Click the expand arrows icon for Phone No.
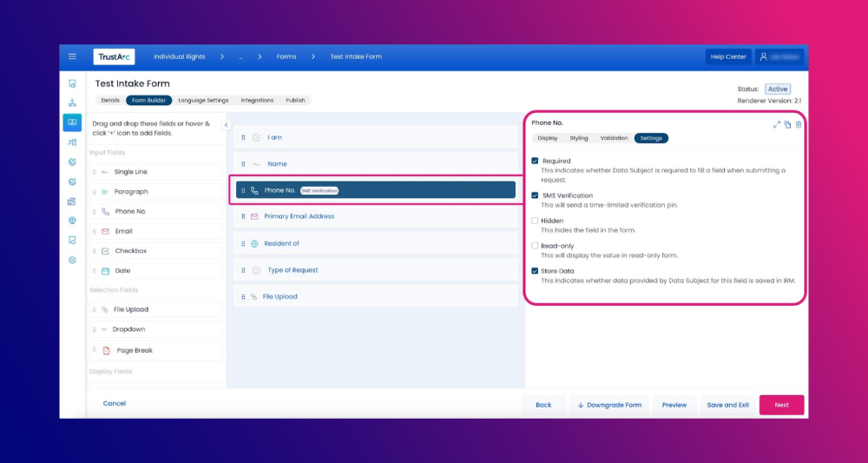This screenshot has width=868, height=463. tap(777, 124)
